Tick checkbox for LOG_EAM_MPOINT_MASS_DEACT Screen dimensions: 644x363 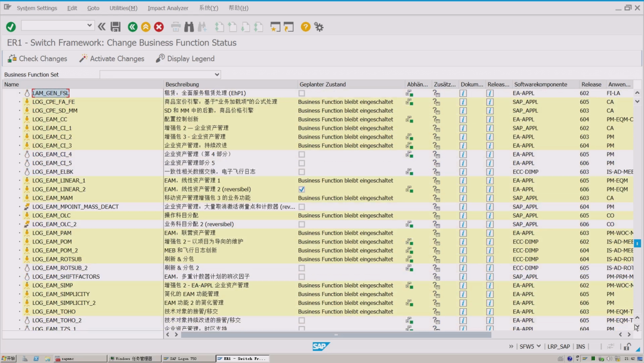tap(302, 207)
